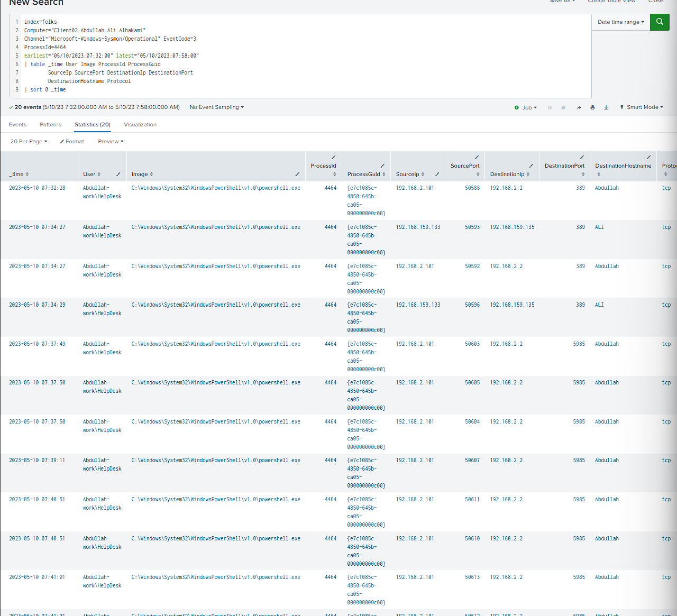Click the DestinationHostname value ALI at 07:34:27

599,227
